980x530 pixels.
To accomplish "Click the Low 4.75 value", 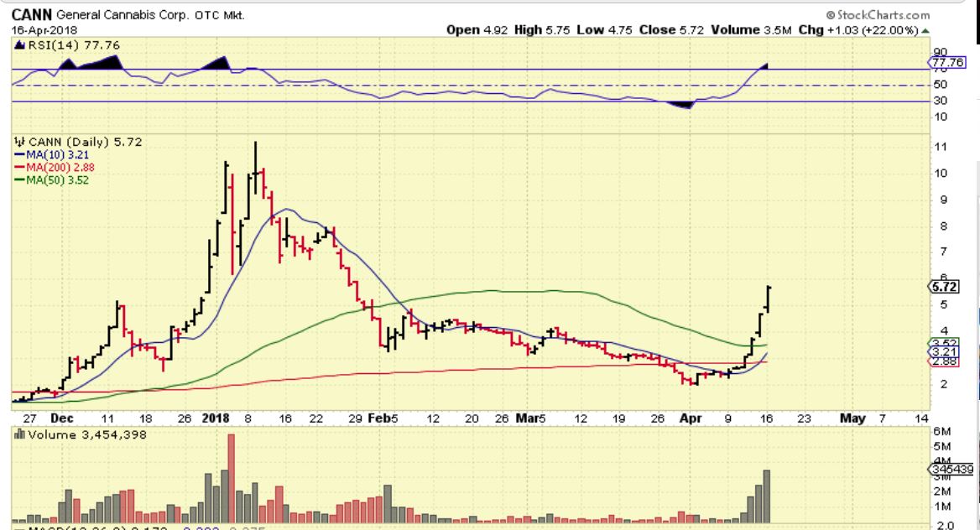I will pos(604,30).
